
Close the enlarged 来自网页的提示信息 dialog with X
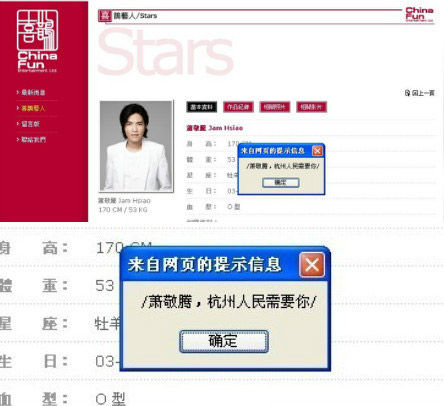click(x=312, y=265)
